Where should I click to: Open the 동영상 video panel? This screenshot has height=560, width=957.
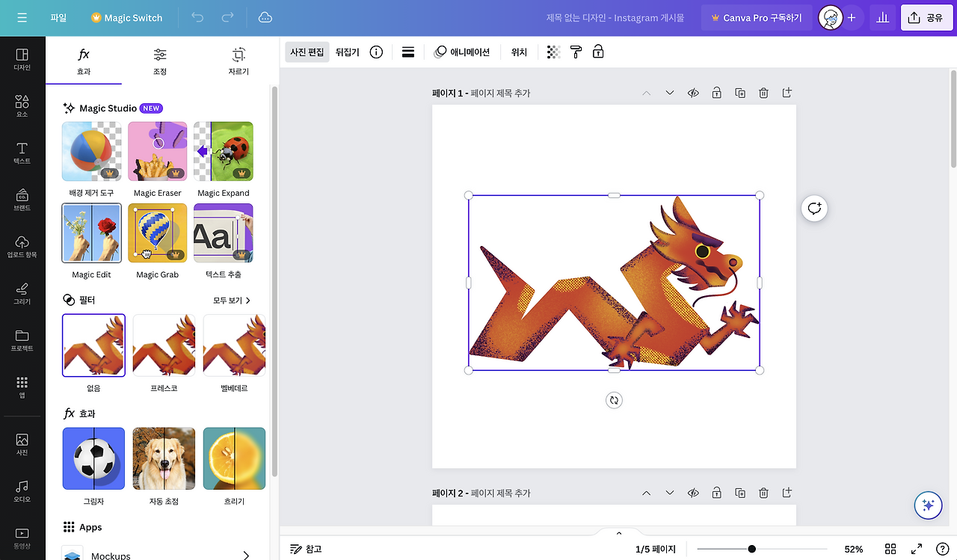point(22,538)
